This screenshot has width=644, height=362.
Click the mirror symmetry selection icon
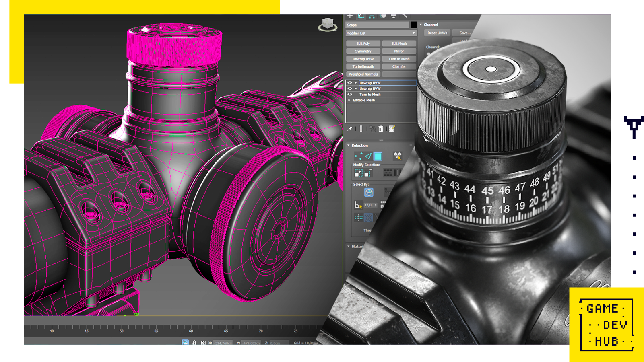point(359,218)
